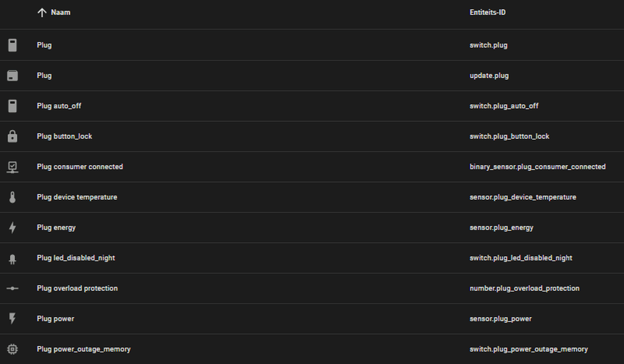Click the LED icon for led_disabled_night
The image size is (624, 364).
point(12,259)
